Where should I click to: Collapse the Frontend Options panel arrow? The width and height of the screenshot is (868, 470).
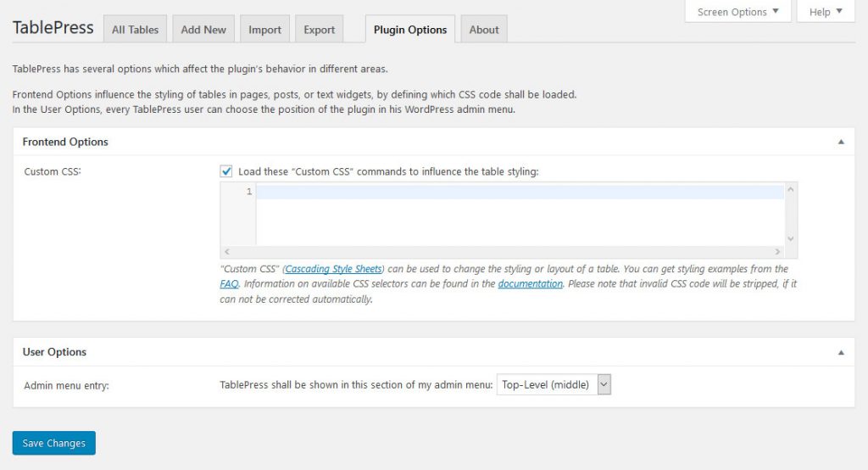coord(841,143)
